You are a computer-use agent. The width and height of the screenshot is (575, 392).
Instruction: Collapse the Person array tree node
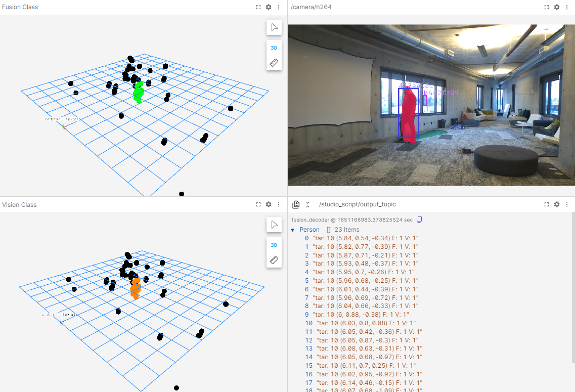tap(293, 230)
